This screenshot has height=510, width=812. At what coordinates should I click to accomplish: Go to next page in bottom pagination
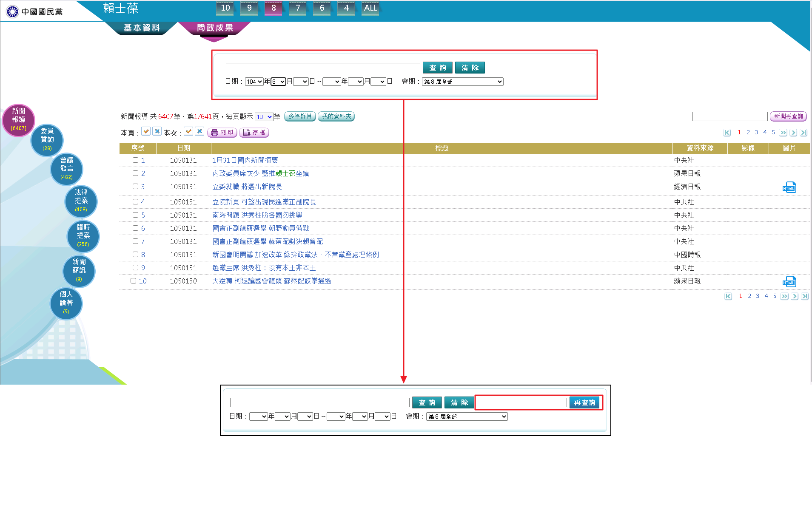(x=794, y=296)
